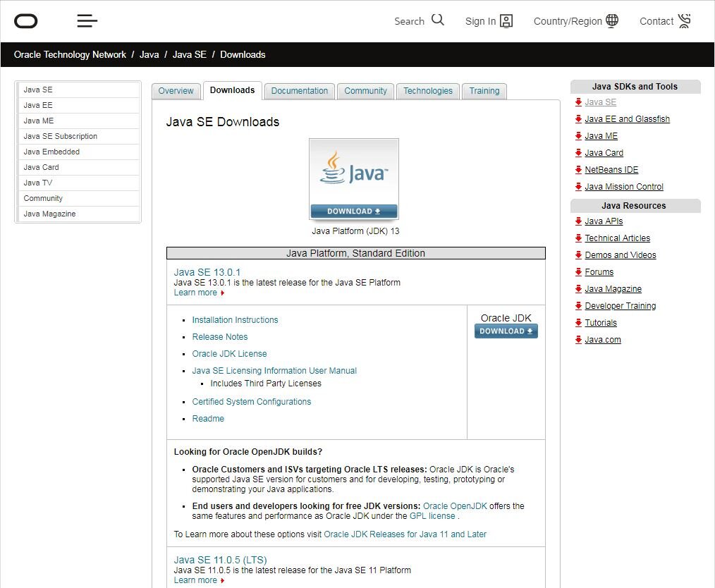The height and width of the screenshot is (588, 715).
Task: Click the Oracle OpenJDK link
Action: 455,506
